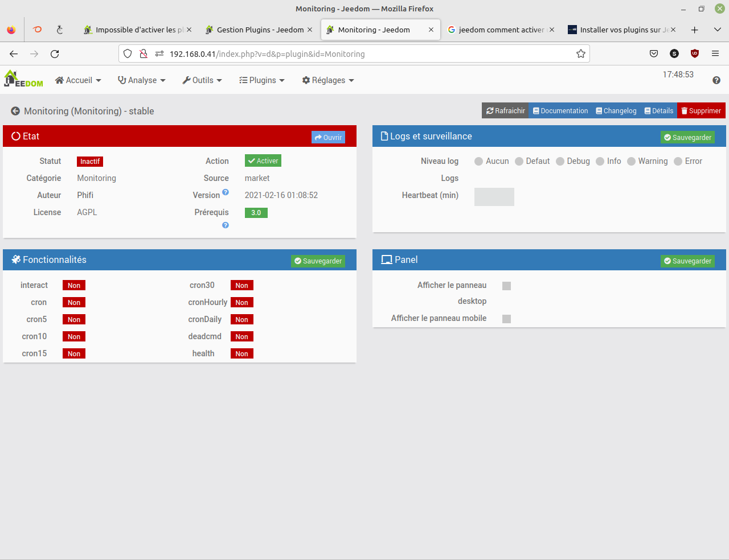
Task: Open a new browser tab with the plus icon
Action: (694, 30)
